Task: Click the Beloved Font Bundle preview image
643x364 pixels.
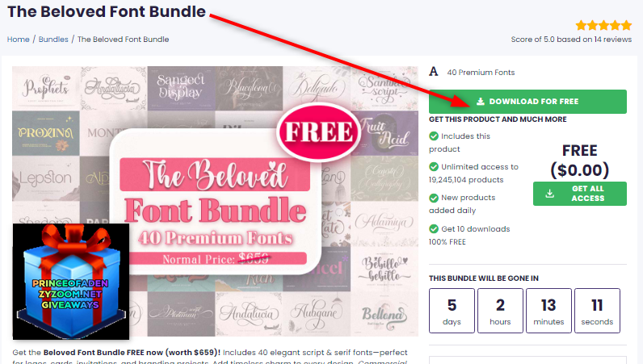Action: point(216,201)
